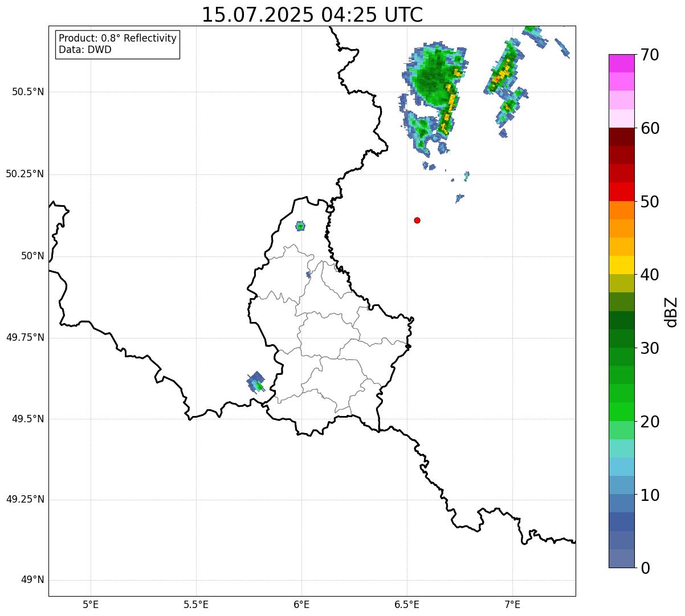Click the 5.5°E longitude label
Viewport: 685px width, 616px height.
coord(196,604)
